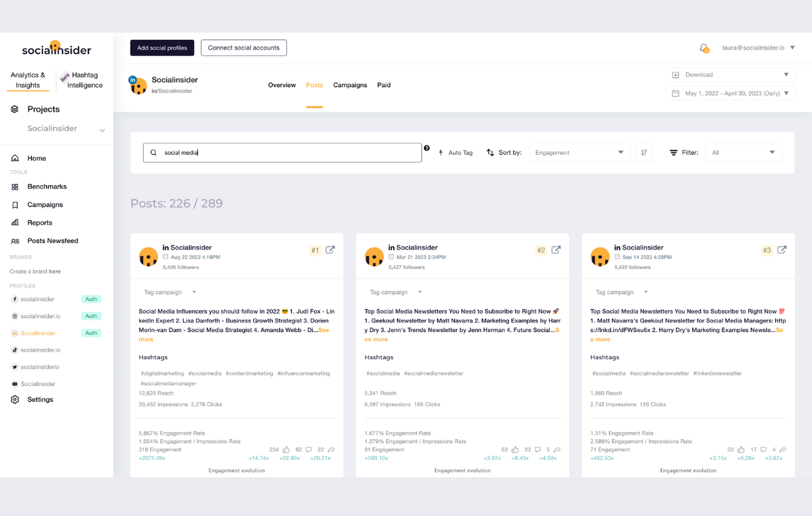
Task: Open the laura@socialinsider.io account menu
Action: pyautogui.click(x=759, y=48)
